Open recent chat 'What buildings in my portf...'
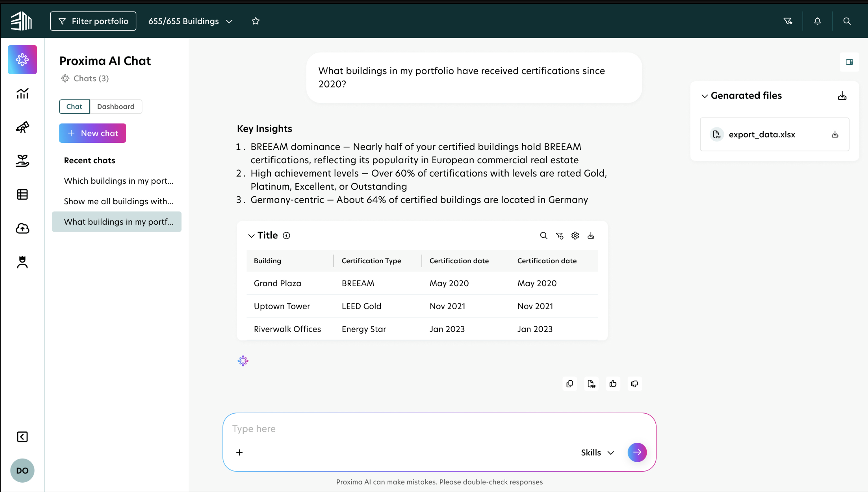The width and height of the screenshot is (868, 492). 117,222
